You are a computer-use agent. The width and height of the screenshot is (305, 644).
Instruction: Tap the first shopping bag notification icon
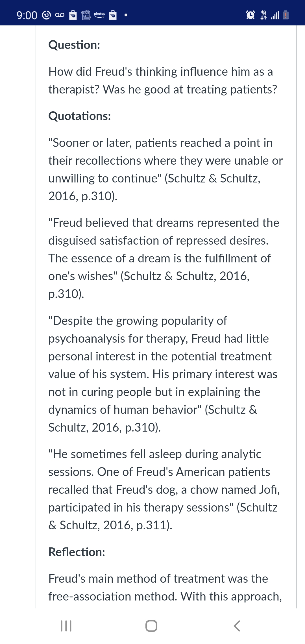(x=73, y=15)
